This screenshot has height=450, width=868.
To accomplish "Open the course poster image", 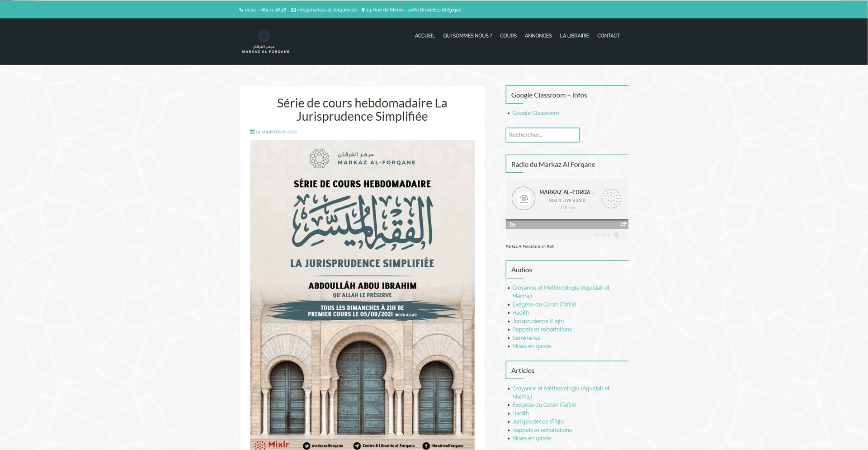I will click(x=362, y=295).
